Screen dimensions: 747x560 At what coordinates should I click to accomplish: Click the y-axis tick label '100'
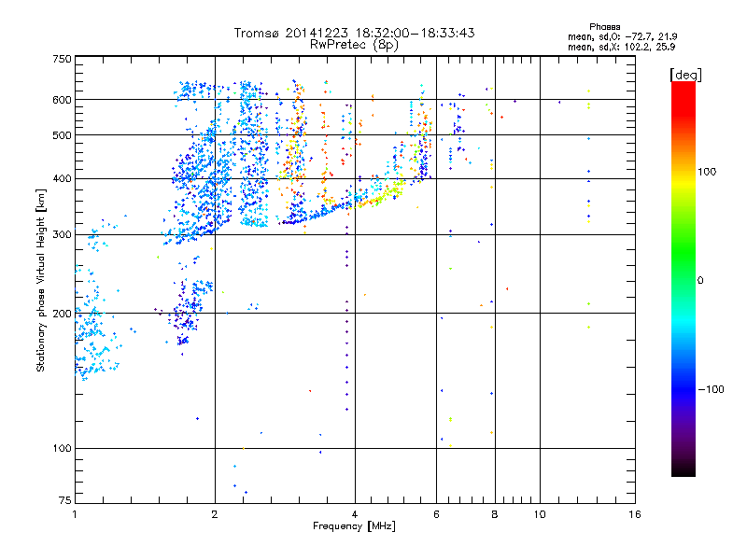62,448
